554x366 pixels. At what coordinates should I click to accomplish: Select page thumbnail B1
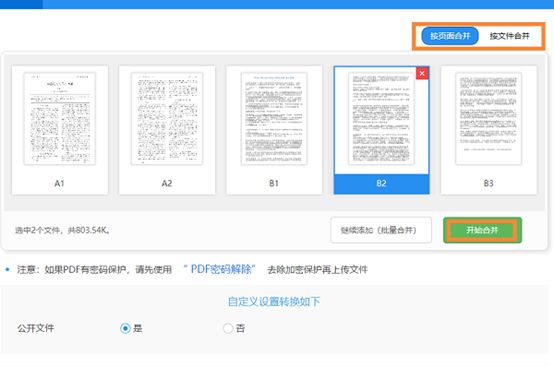(274, 130)
